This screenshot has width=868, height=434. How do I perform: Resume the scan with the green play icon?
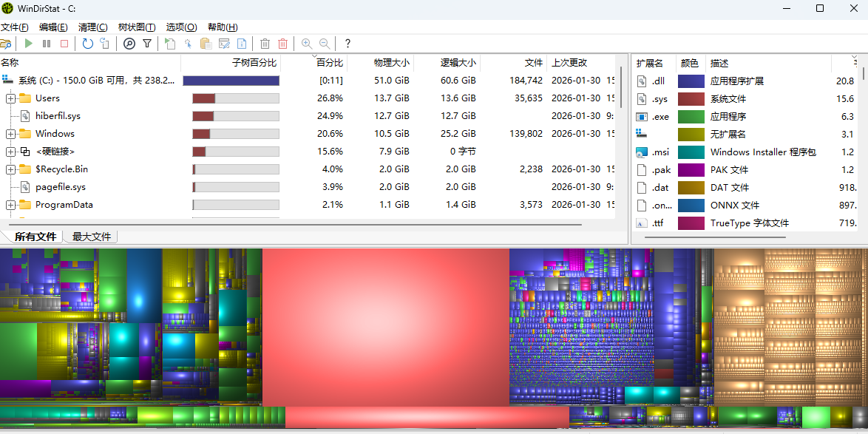[28, 44]
